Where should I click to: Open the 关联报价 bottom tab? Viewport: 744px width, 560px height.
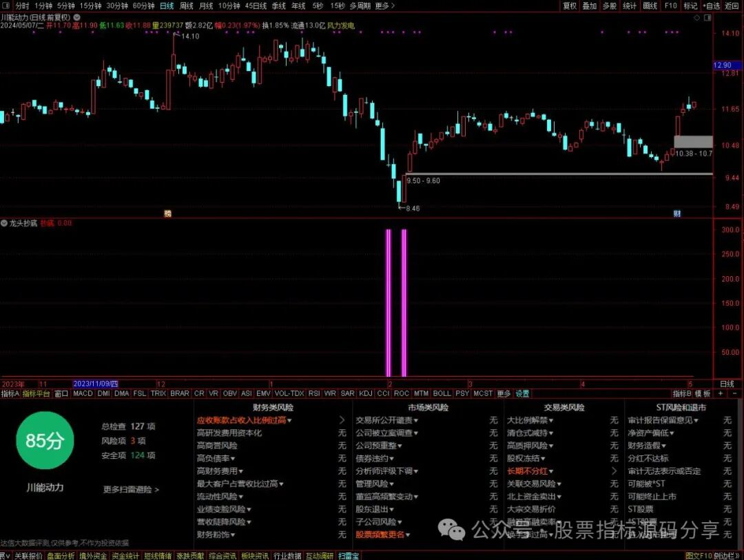[28, 556]
